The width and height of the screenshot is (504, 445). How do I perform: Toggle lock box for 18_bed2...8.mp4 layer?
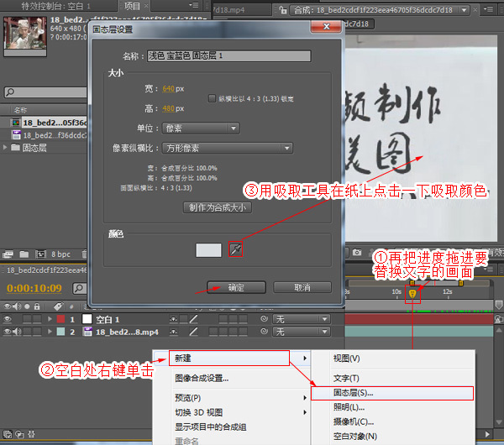point(37,332)
